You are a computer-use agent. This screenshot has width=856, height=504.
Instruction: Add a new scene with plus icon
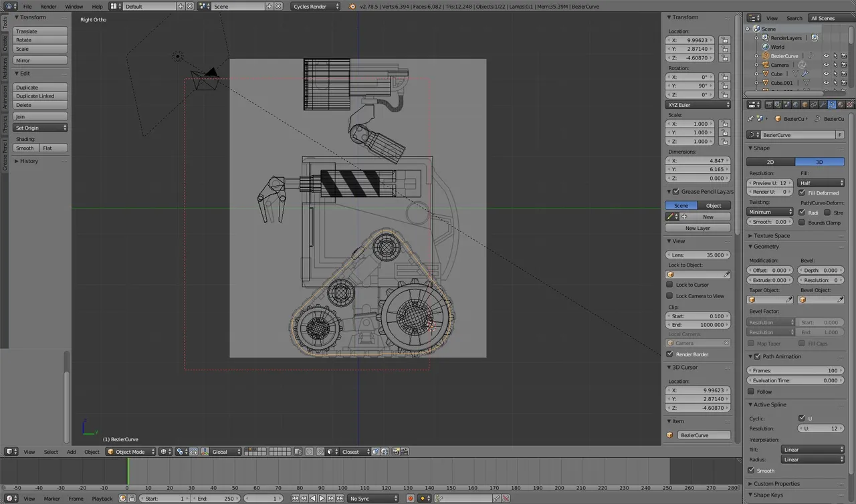(x=269, y=6)
